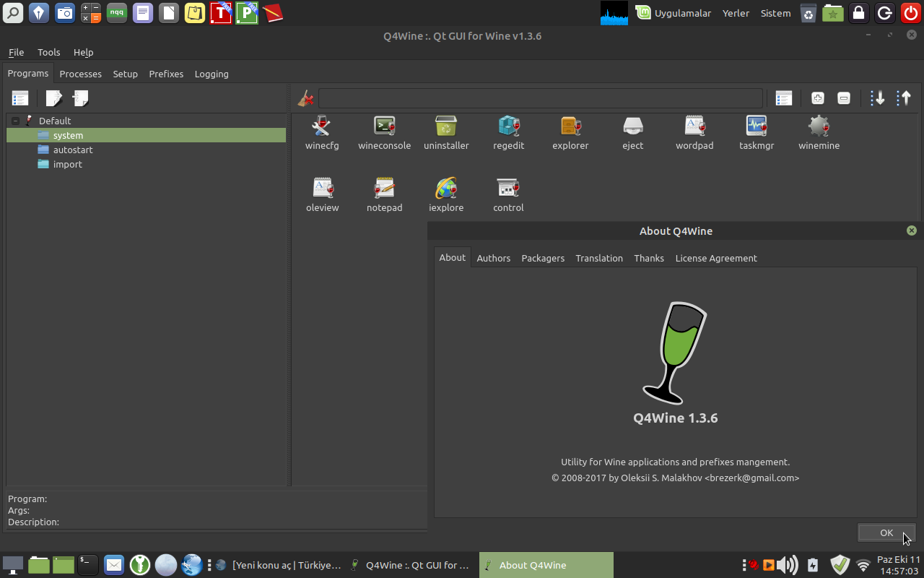This screenshot has width=924, height=578.
Task: Click the tree view toggle icon in left toolbar
Action: (20, 98)
